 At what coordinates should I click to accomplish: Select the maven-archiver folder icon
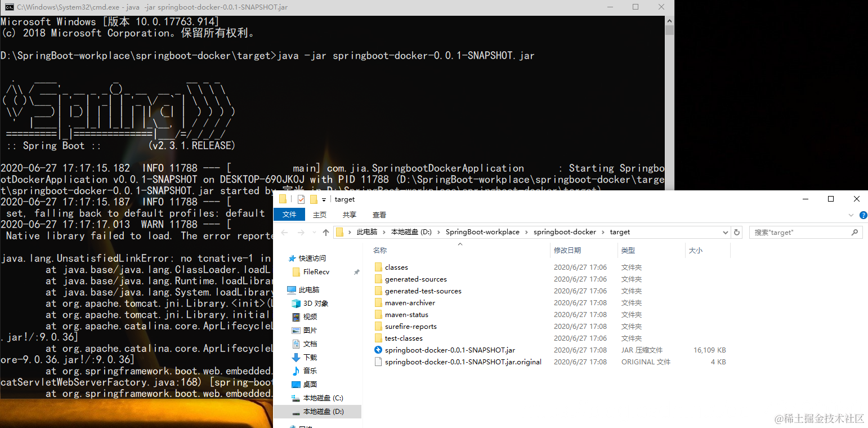coord(378,303)
